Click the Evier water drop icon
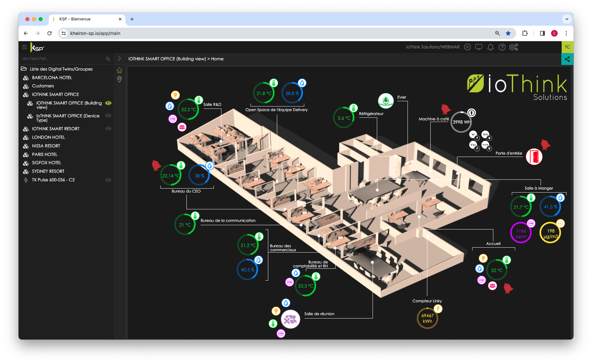 (x=386, y=101)
